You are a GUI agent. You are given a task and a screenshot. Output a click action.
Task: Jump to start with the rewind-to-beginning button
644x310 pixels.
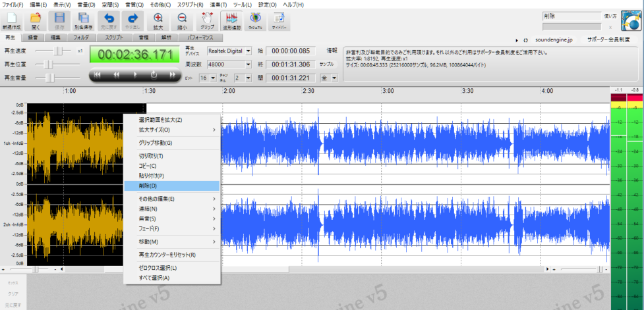pyautogui.click(x=98, y=74)
